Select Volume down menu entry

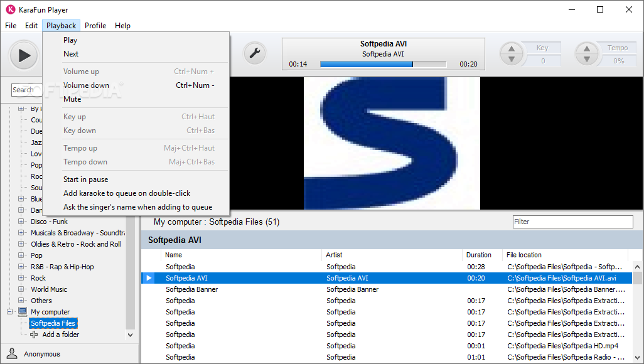[x=136, y=85]
